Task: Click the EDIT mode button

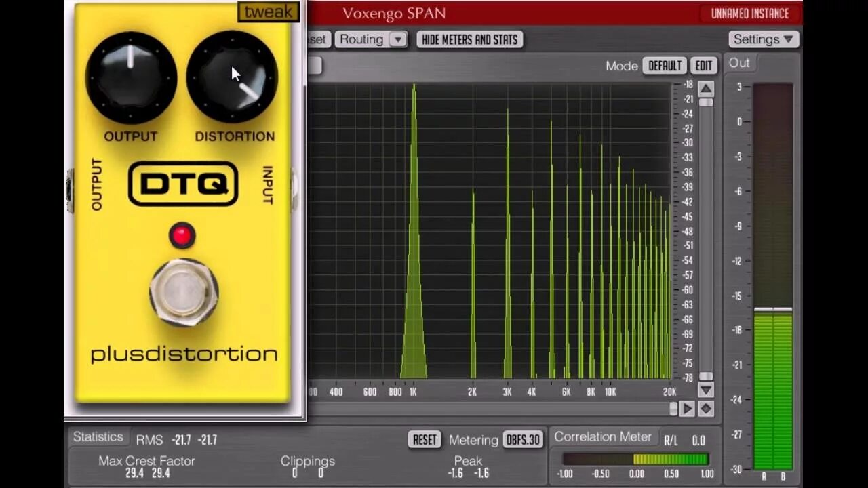Action: [x=704, y=66]
